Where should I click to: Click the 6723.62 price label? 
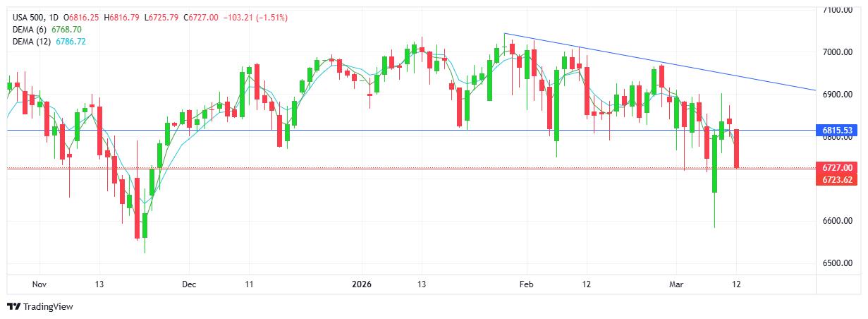[838, 180]
